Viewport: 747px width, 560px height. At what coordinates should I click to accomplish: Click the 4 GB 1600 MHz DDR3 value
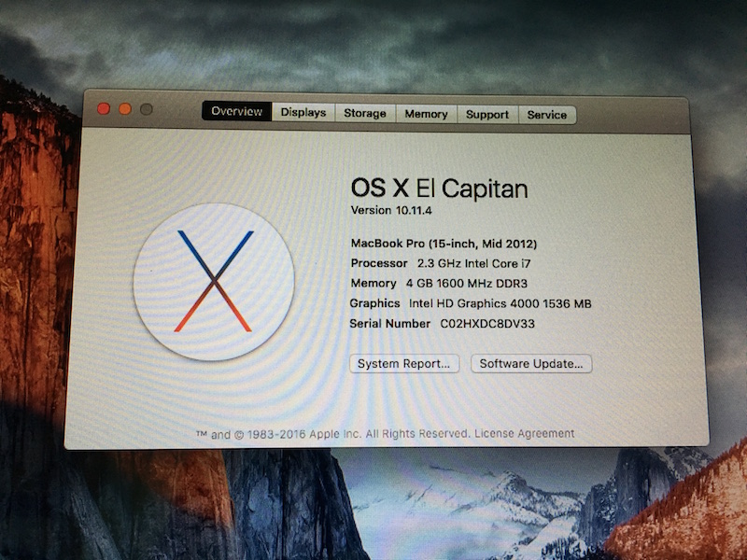467,284
